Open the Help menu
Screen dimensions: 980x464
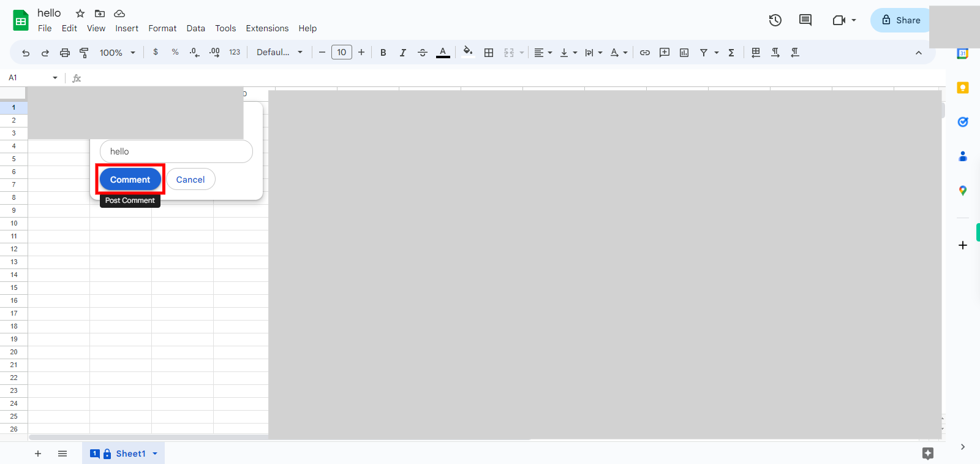tap(307, 28)
